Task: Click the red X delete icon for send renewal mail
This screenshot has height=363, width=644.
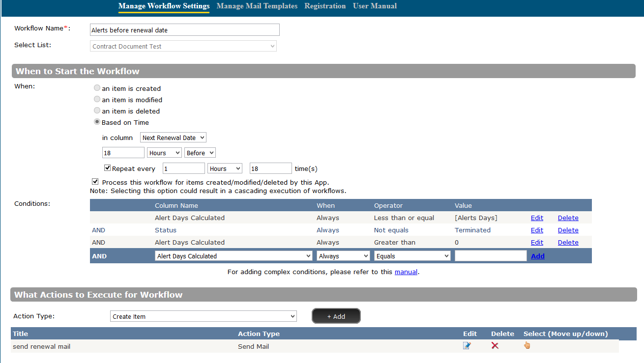Action: [x=495, y=346]
